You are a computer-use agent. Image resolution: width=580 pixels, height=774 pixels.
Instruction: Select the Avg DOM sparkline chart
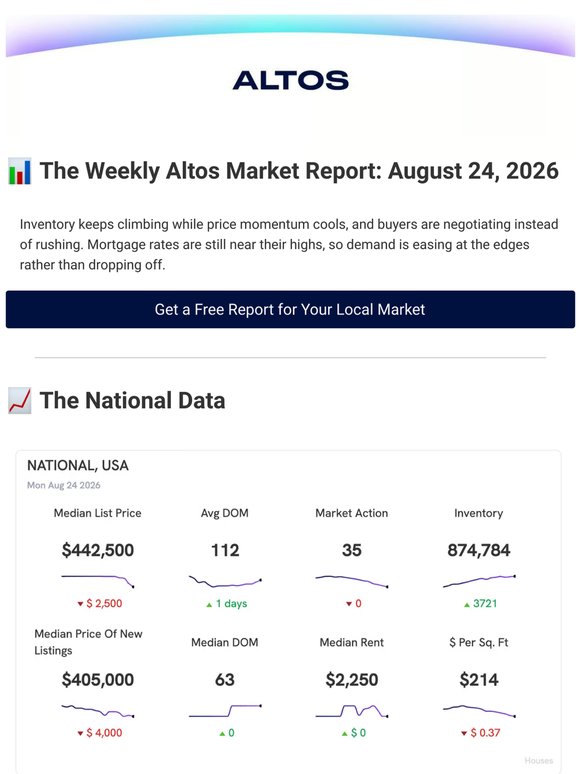tap(225, 581)
